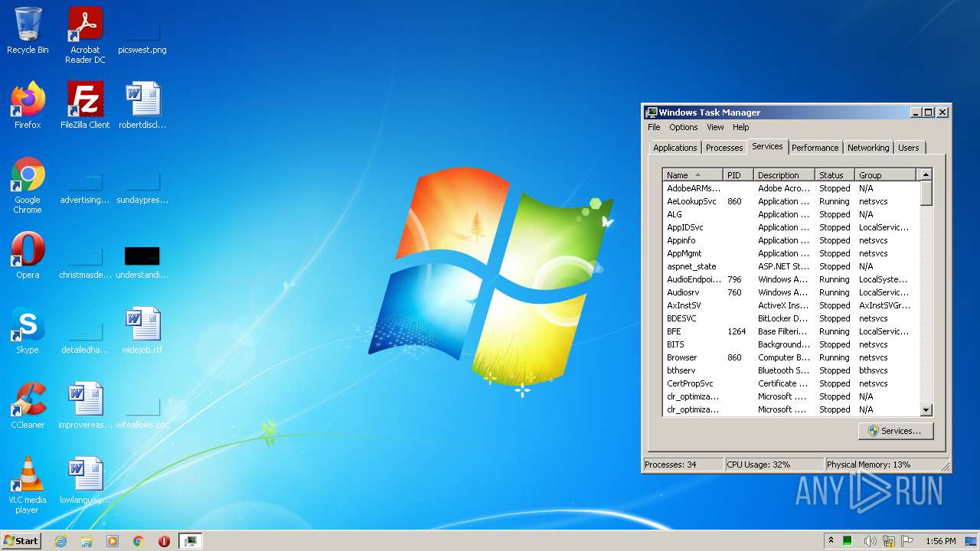
Task: Select the BITS service row
Action: (791, 344)
